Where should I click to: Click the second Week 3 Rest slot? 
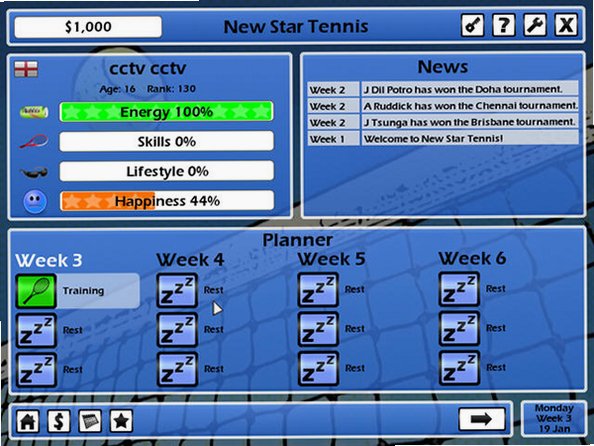pyautogui.click(x=36, y=330)
